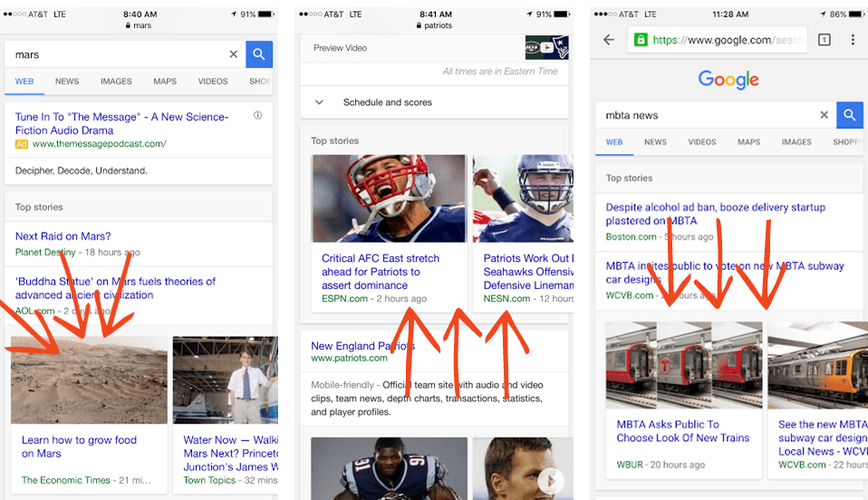
Task: Open Mars landscape thumbnail of grow food story
Action: pos(89,380)
